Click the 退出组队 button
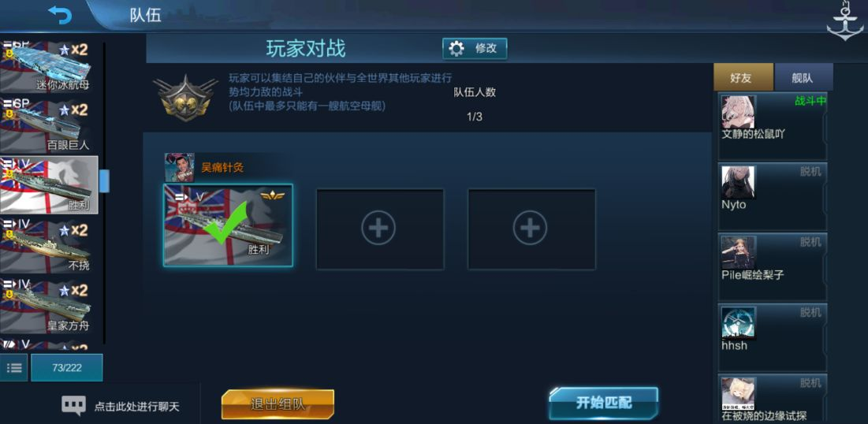 [x=278, y=404]
